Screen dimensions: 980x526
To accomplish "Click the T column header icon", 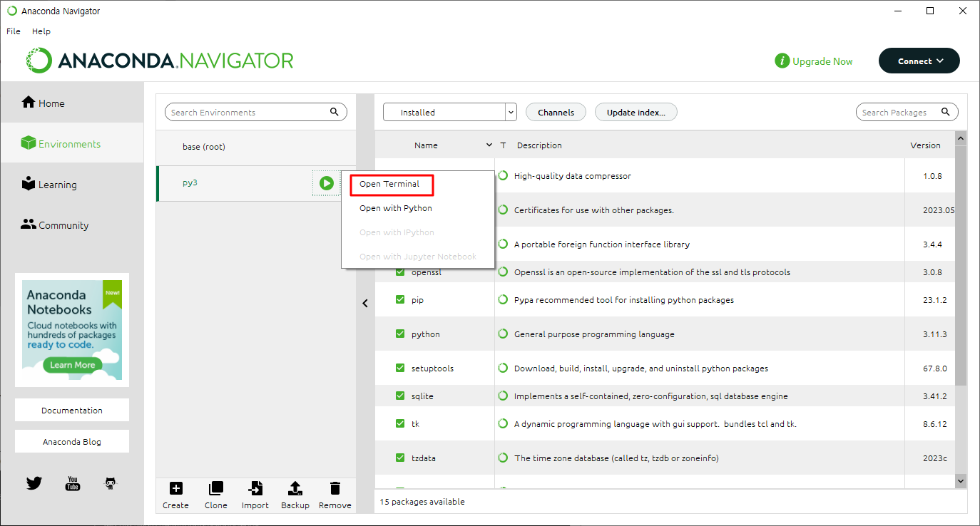I will 503,145.
